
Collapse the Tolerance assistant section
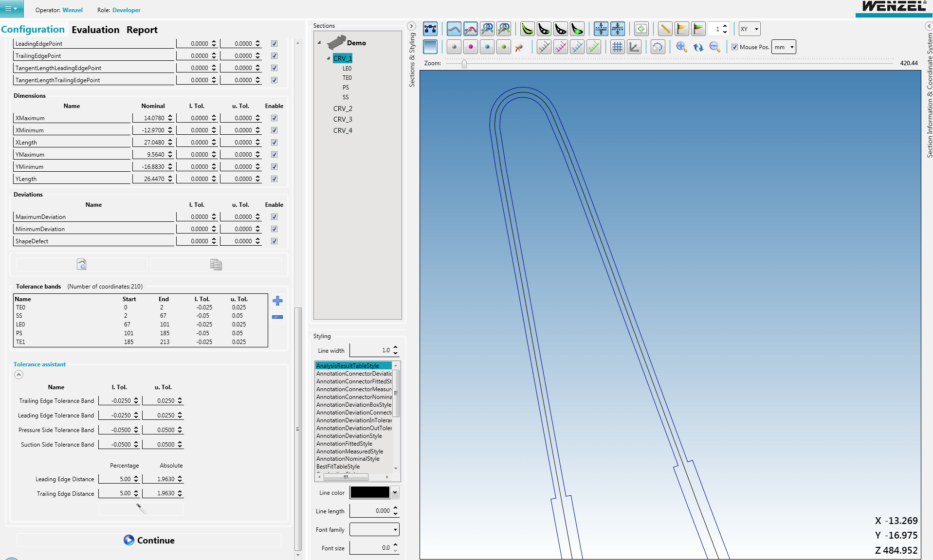point(18,375)
